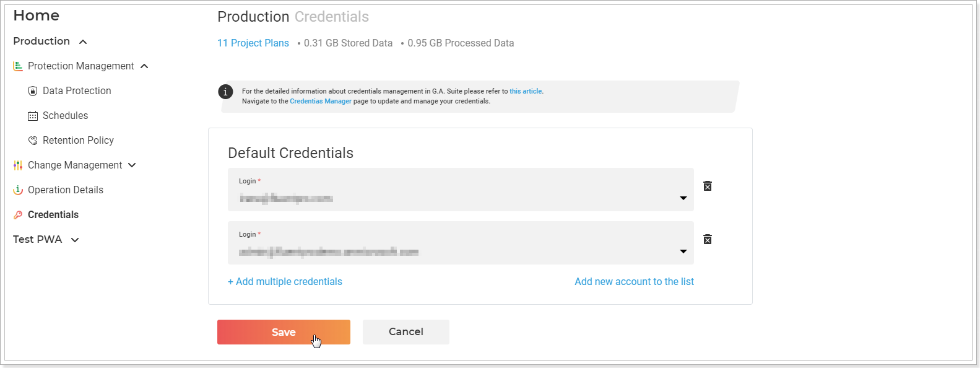Save the default credentials

284,332
